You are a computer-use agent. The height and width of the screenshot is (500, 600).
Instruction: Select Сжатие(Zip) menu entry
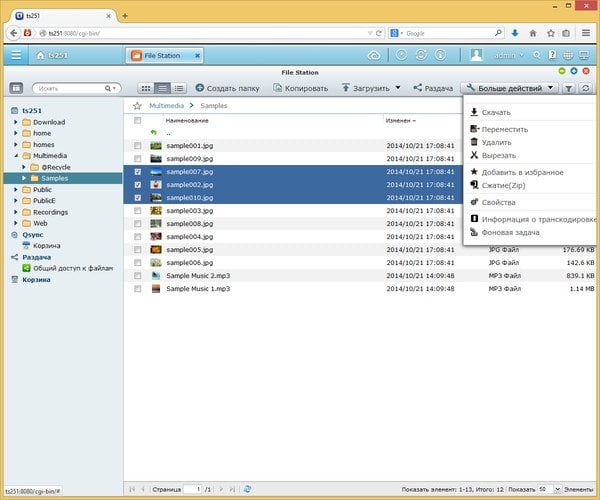pyautogui.click(x=504, y=186)
